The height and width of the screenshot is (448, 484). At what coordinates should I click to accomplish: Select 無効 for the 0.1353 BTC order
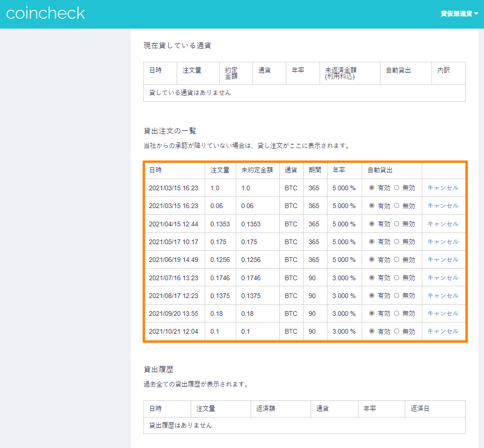tap(397, 224)
